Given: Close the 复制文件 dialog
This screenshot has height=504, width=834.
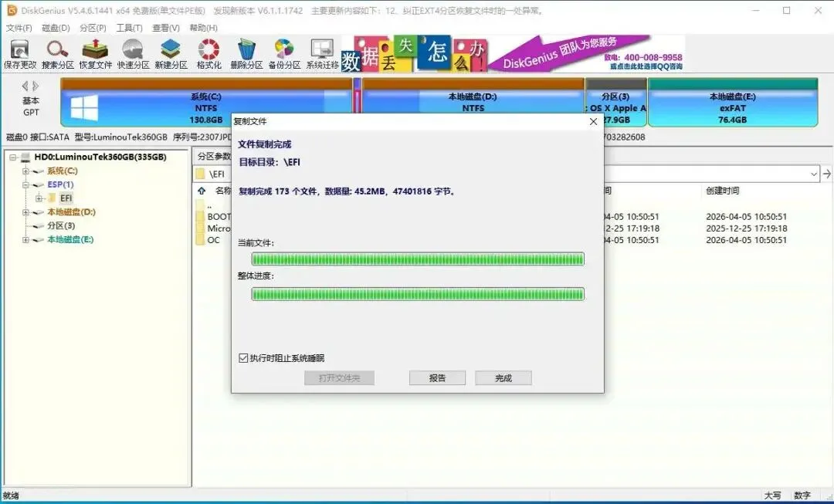Looking at the screenshot, I should coord(593,121).
